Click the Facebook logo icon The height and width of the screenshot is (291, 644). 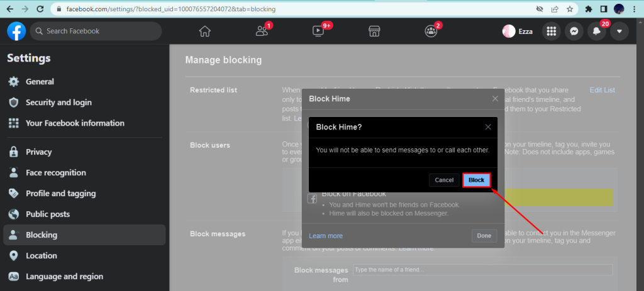coord(16,31)
